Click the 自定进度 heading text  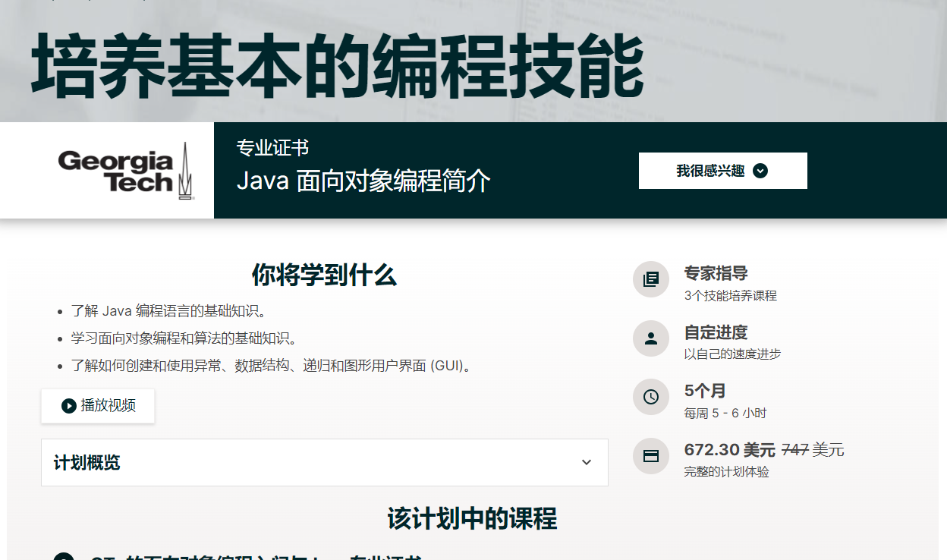coord(716,332)
